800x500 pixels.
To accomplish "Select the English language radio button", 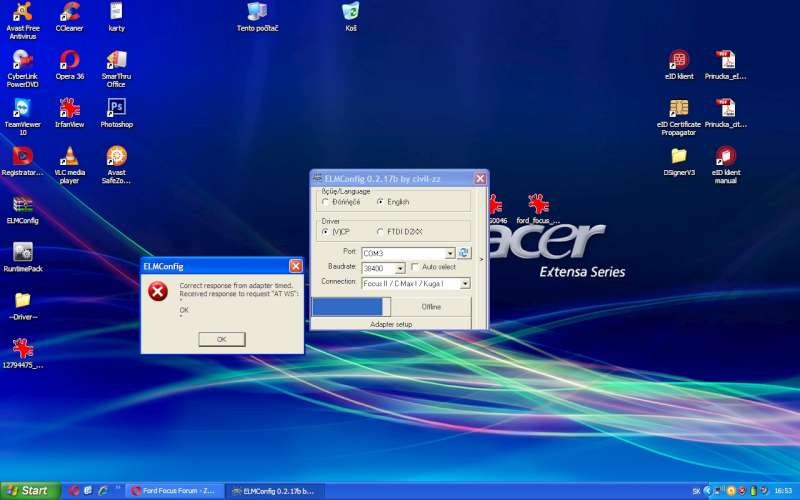I will tap(380, 202).
